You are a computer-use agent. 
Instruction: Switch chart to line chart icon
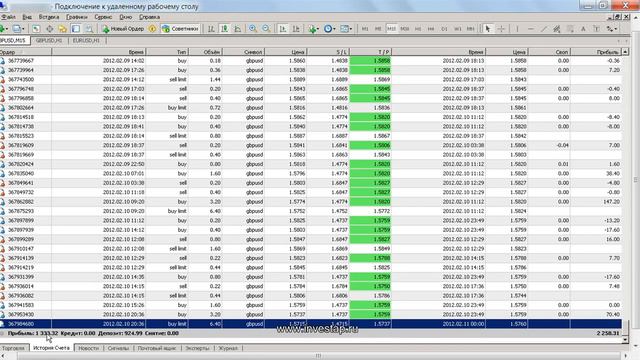pos(237,29)
